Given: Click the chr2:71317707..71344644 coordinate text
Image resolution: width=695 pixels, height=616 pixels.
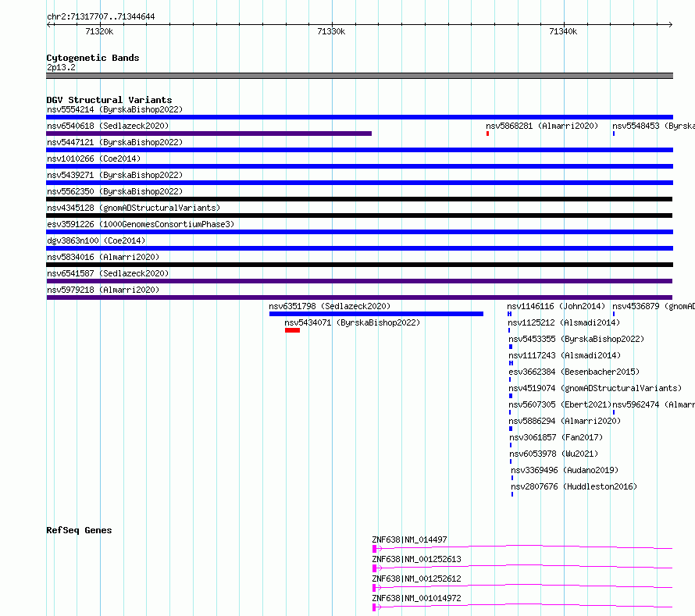Looking at the screenshot, I should [x=101, y=17].
